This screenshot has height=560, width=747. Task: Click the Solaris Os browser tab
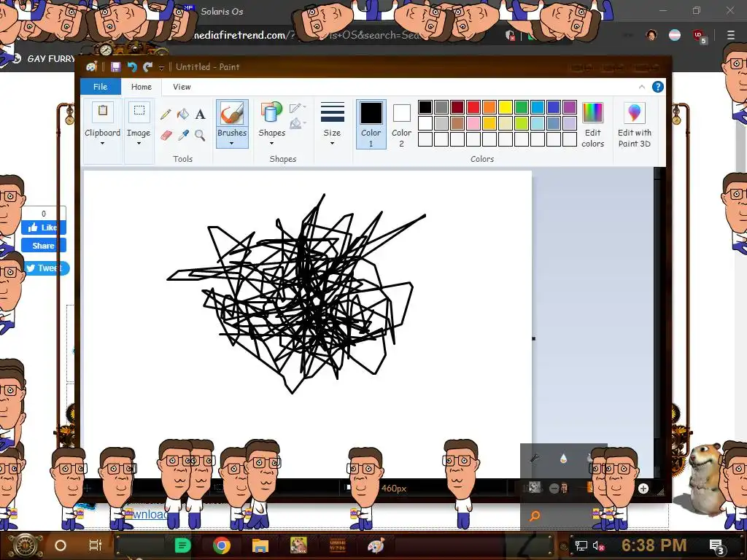click(222, 12)
